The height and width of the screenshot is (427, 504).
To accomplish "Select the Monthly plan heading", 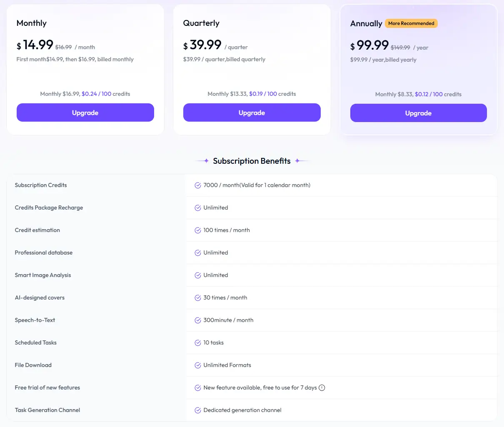I will point(32,23).
